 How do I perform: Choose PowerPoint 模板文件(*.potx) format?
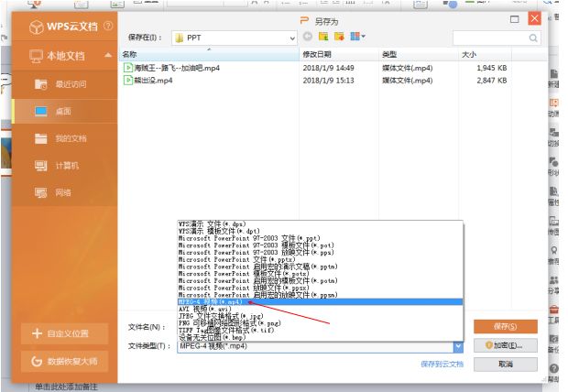pyautogui.click(x=321, y=274)
